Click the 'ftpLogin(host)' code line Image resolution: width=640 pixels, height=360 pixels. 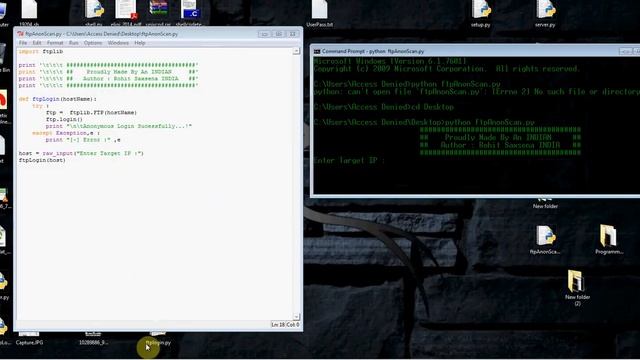tap(42, 160)
